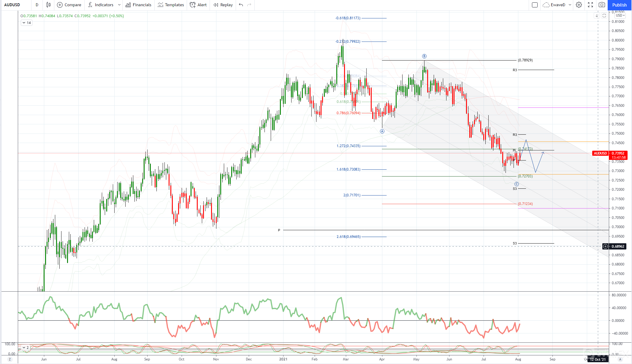Viewport: 632px width, 364px height.
Task: Start bar Replay mode
Action: [223, 5]
